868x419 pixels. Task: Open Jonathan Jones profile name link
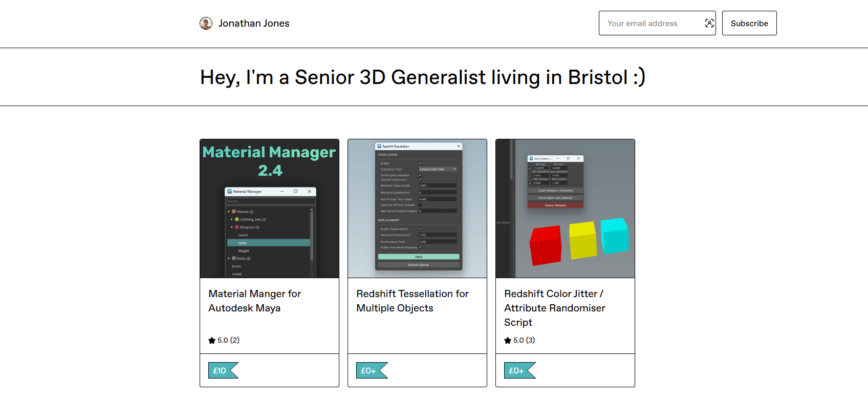[254, 24]
